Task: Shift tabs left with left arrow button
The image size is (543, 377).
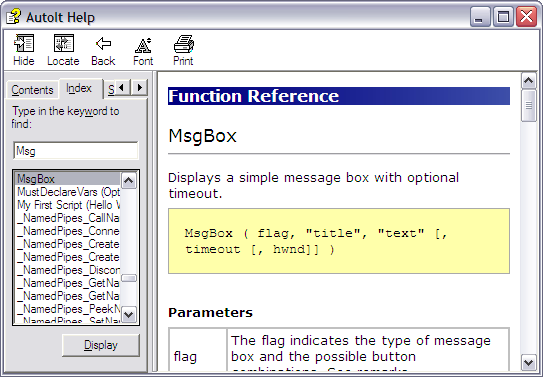Action: (122, 87)
